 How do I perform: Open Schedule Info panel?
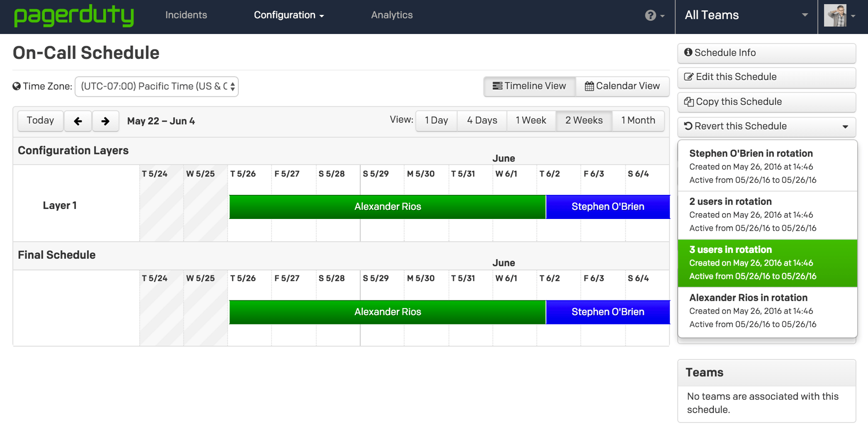click(x=766, y=53)
